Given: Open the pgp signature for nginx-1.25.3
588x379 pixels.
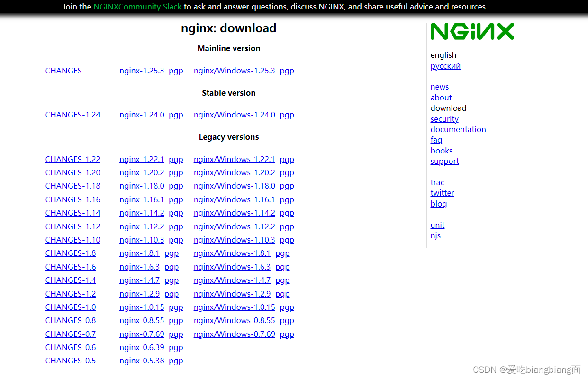Looking at the screenshot, I should [x=176, y=71].
